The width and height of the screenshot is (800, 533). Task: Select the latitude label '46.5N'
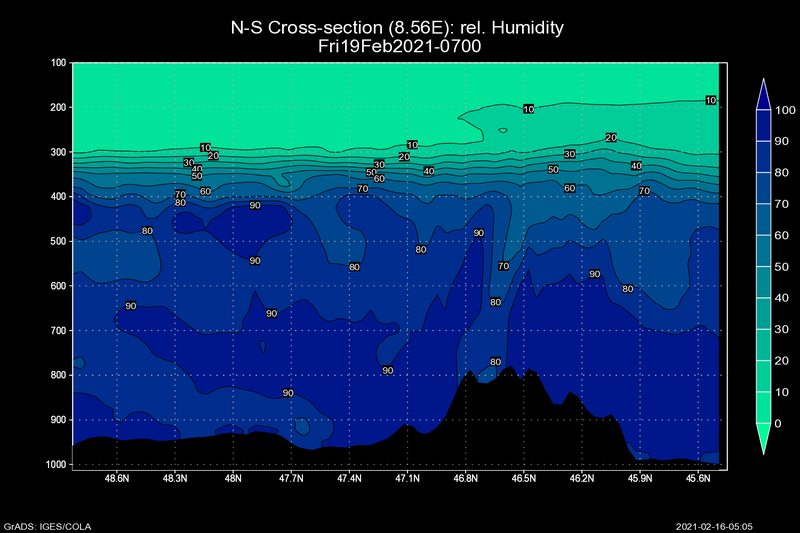tap(523, 478)
